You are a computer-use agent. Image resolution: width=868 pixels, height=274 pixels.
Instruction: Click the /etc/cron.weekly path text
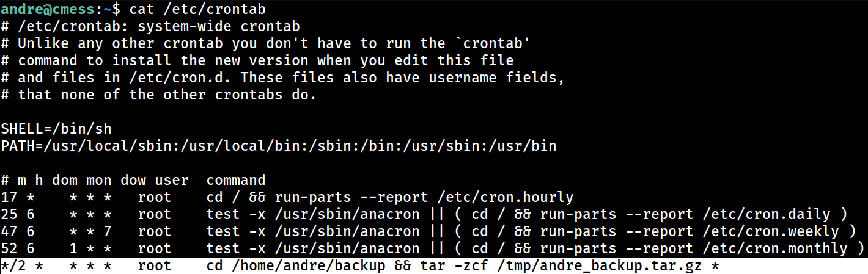(x=771, y=231)
